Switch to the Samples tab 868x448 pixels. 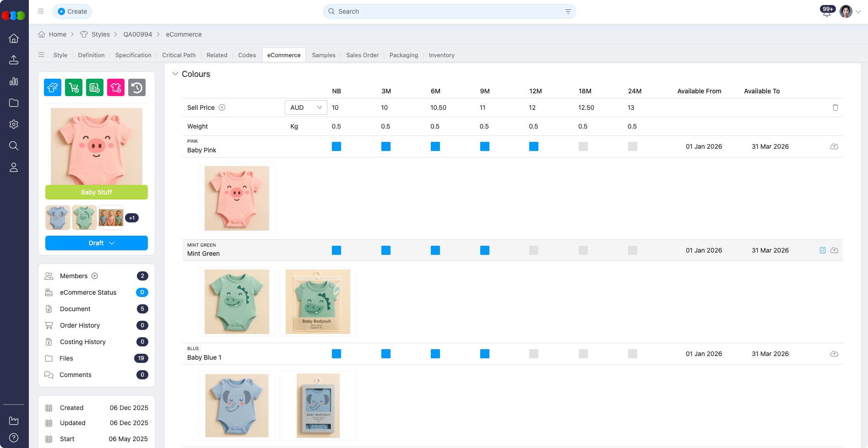point(323,55)
